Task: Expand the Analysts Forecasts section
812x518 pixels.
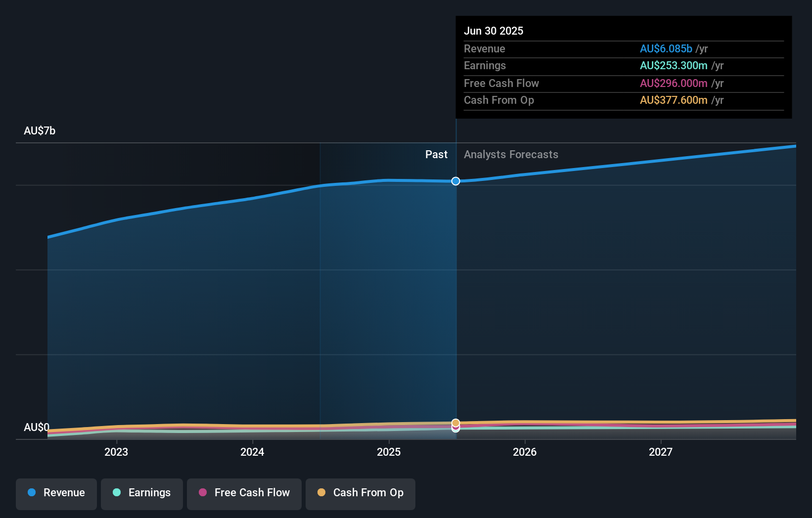Action: point(511,154)
